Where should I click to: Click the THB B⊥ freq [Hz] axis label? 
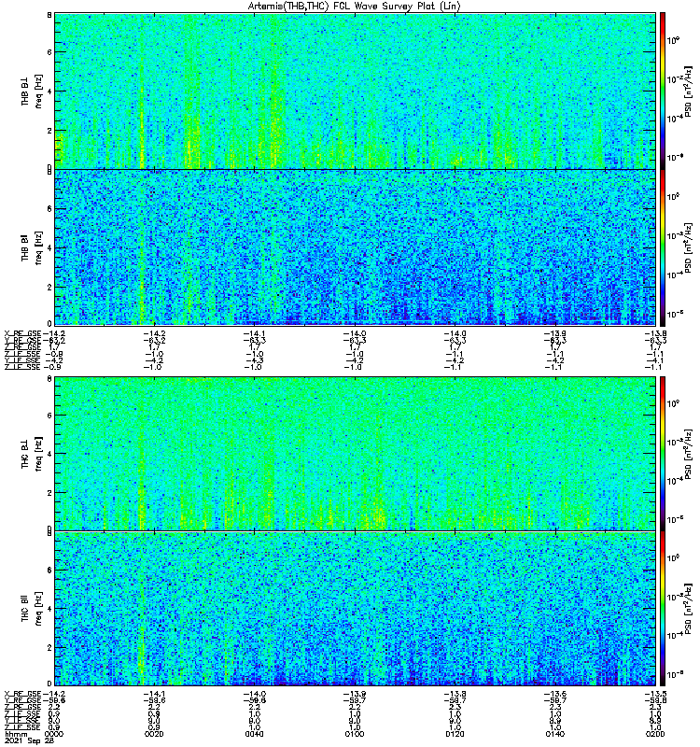pos(38,91)
